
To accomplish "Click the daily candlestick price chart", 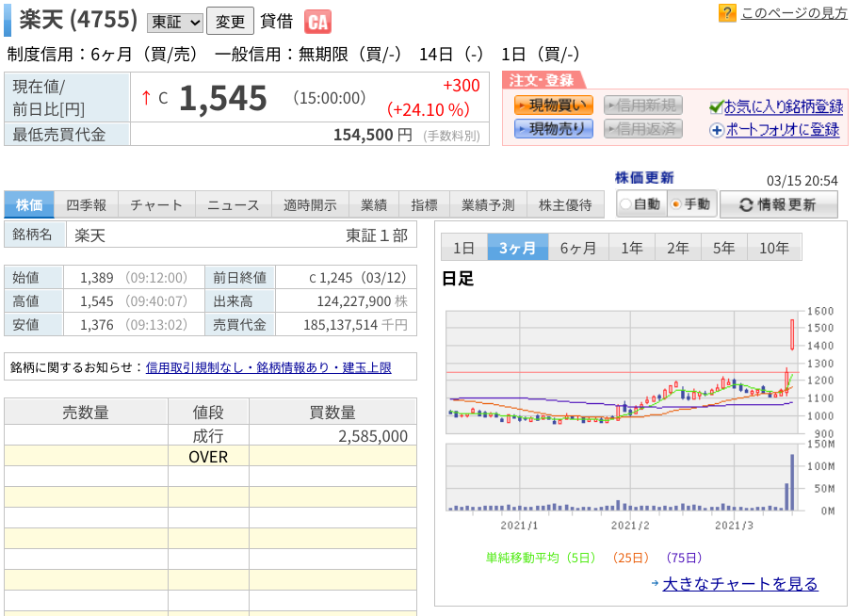I will point(623,372).
